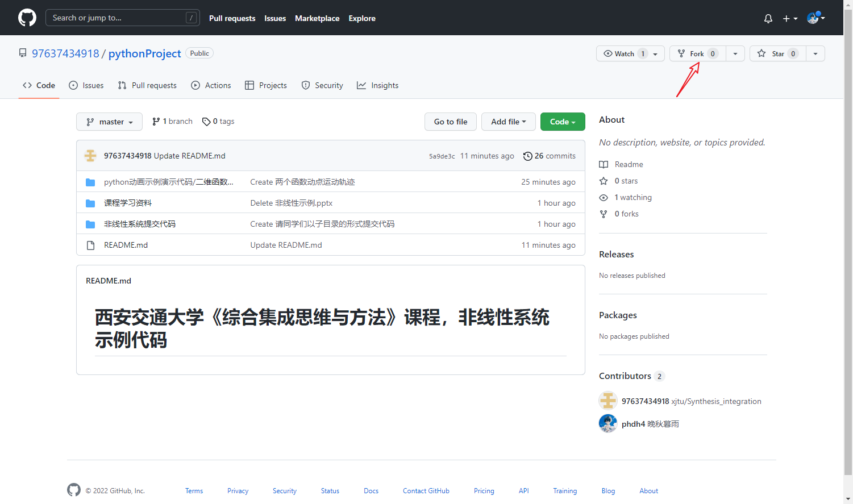Open the Insights tab
853x504 pixels.
pyautogui.click(x=377, y=85)
